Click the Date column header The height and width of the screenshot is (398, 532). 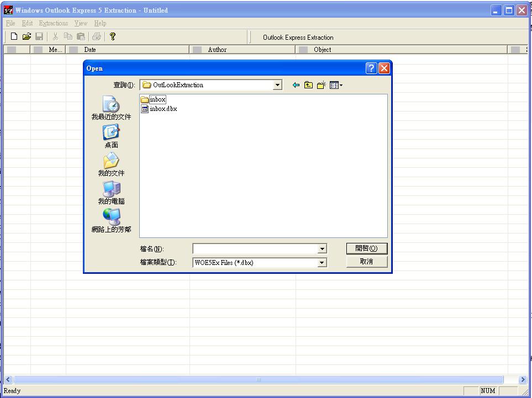click(x=127, y=50)
